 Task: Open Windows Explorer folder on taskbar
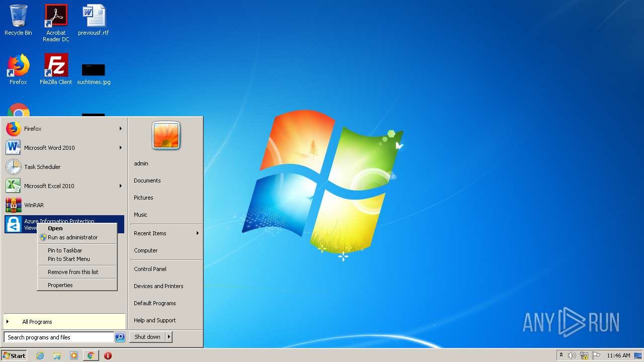click(x=57, y=355)
